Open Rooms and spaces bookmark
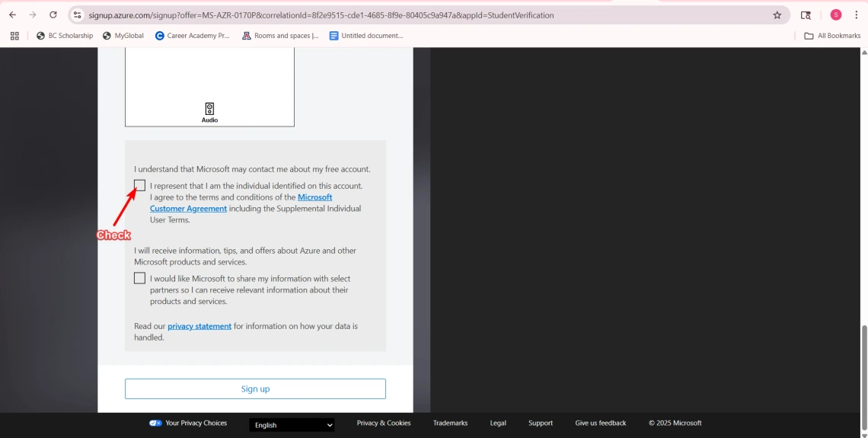 pos(281,36)
